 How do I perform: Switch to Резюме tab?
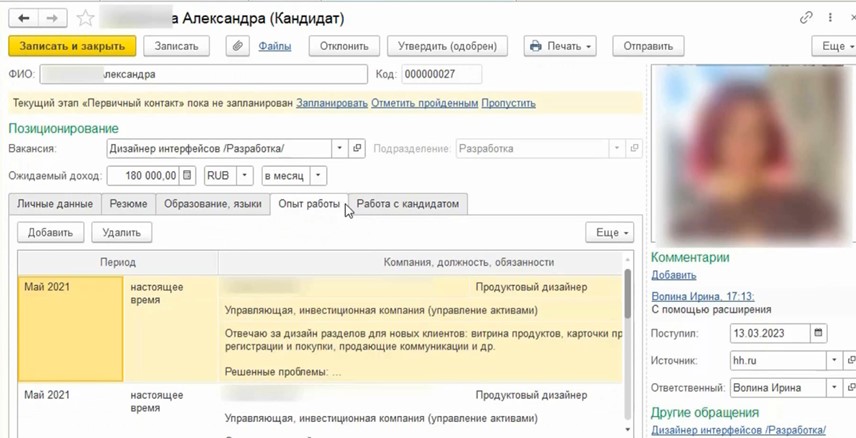pos(128,204)
